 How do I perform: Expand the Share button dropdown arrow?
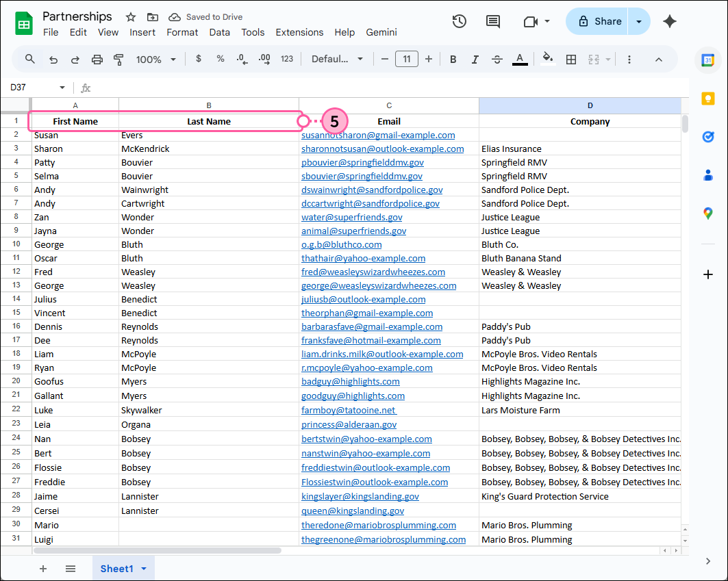coord(638,21)
